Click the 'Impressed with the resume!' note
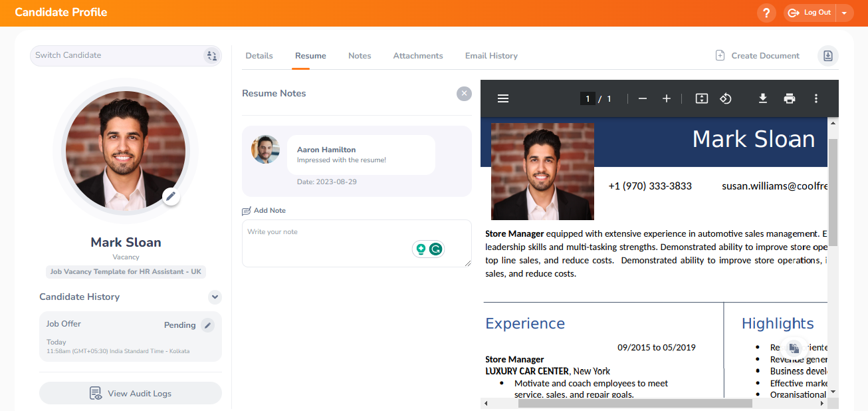This screenshot has height=411, width=868. (x=342, y=160)
